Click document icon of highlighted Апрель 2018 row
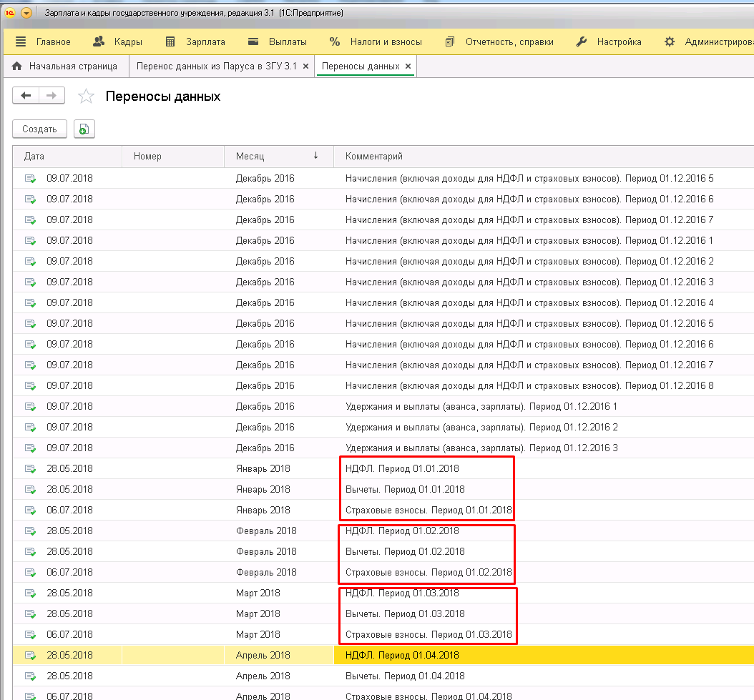754x700 pixels. pos(30,655)
